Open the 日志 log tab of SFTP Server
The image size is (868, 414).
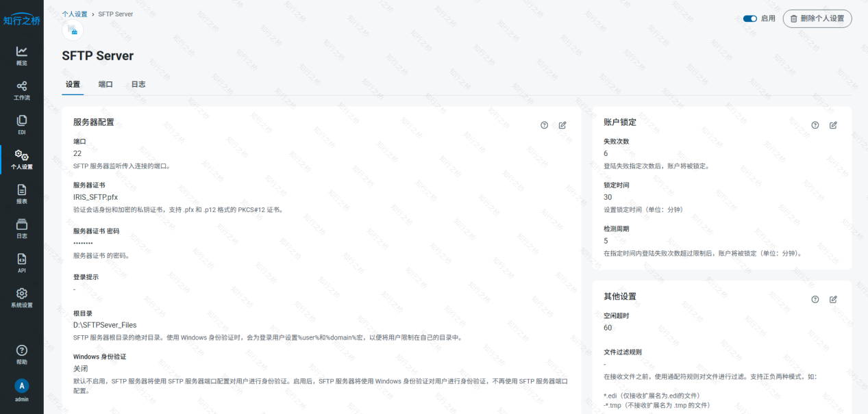click(138, 84)
